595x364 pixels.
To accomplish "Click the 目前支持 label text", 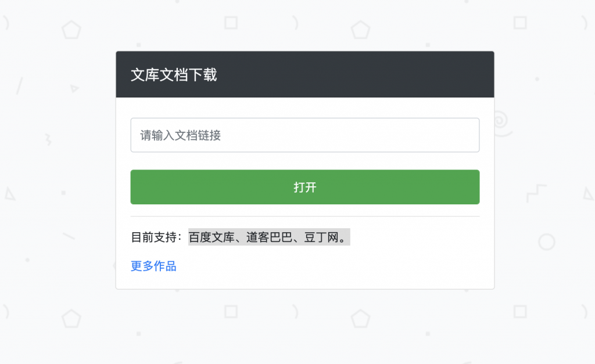I will click(156, 237).
